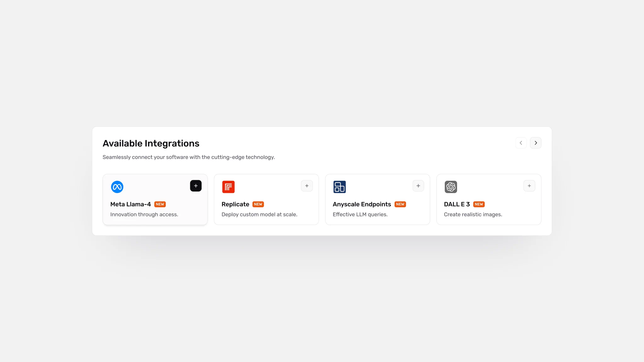Click the Available Integrations heading
The height and width of the screenshot is (362, 644).
tap(151, 143)
